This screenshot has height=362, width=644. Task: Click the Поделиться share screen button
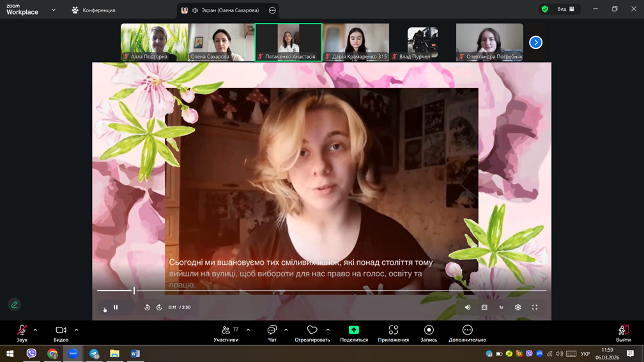(353, 333)
